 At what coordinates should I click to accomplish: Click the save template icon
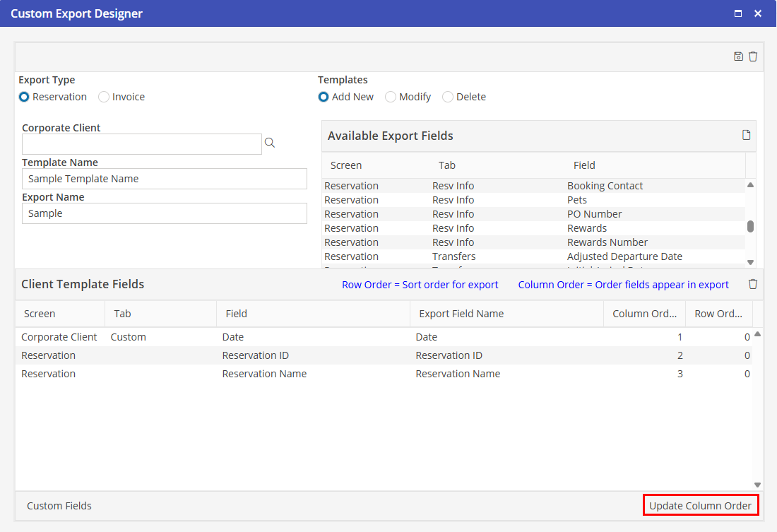(738, 57)
